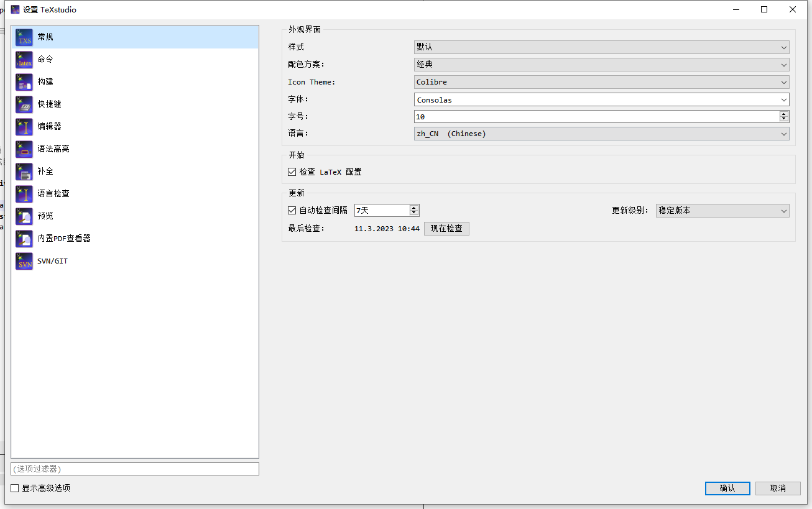This screenshot has width=812, height=509.
Task: Click the Icon Theme label
Action: tap(311, 82)
